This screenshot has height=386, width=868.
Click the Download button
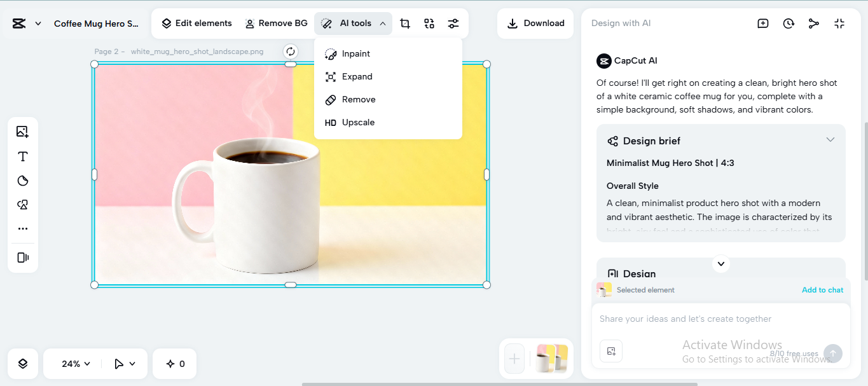tap(536, 24)
